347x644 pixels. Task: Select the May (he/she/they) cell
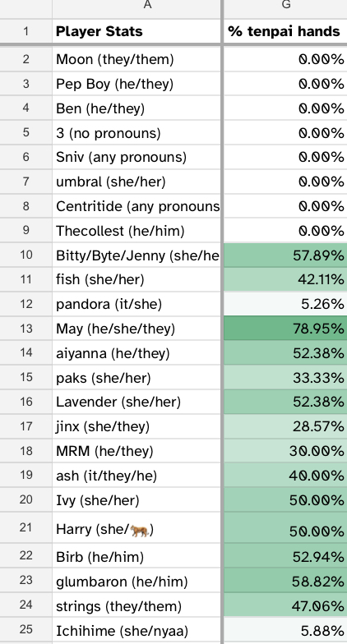pyautogui.click(x=136, y=329)
